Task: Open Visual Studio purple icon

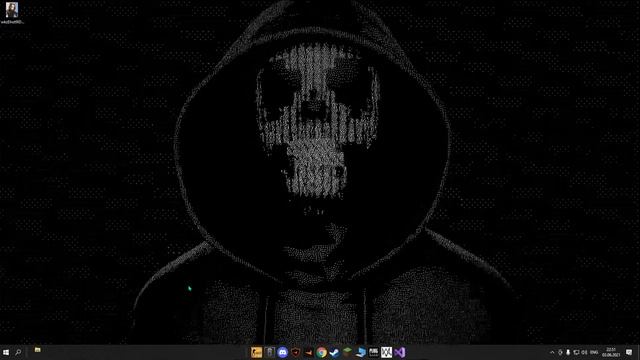Action: pyautogui.click(x=400, y=352)
